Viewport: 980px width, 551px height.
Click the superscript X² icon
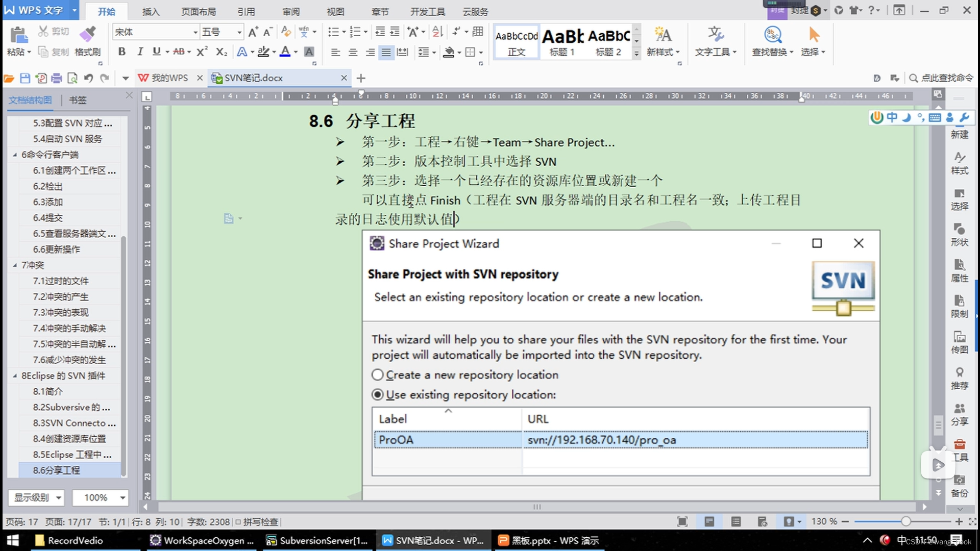[x=202, y=52]
